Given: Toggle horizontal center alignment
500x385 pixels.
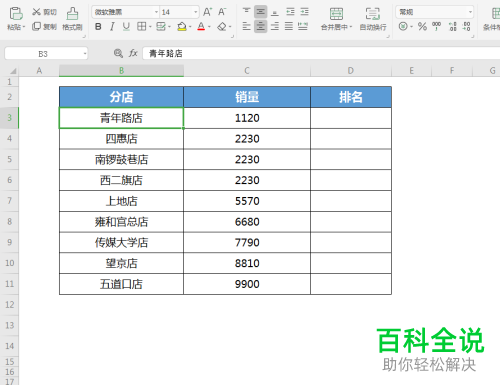Looking at the screenshot, I should click(x=260, y=26).
